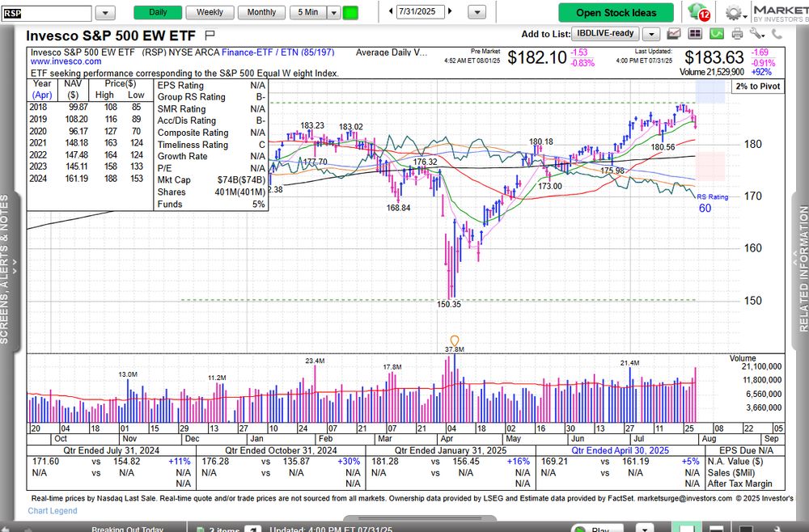
Task: Click the 2018 row in the yearly NAV table
Action: pyautogui.click(x=90, y=108)
